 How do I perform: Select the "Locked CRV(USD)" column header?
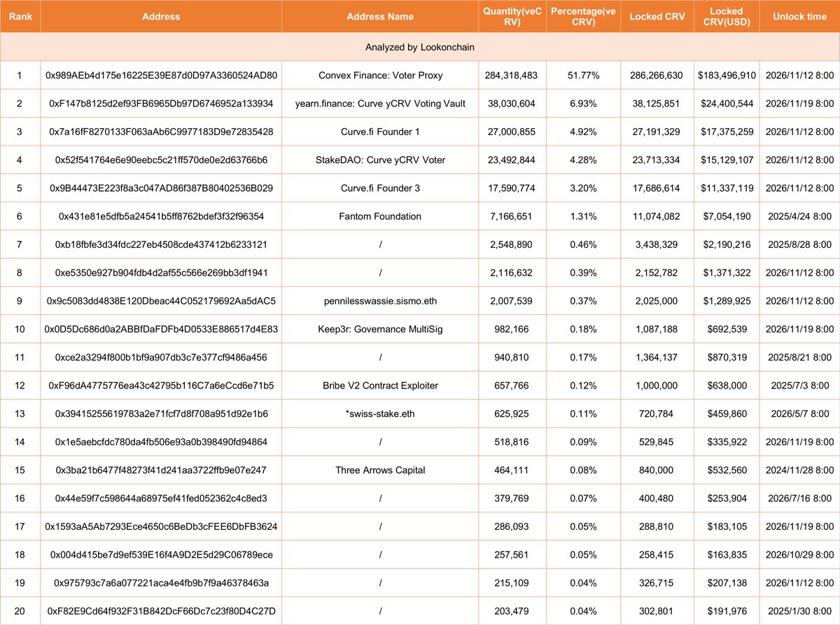pyautogui.click(x=726, y=17)
